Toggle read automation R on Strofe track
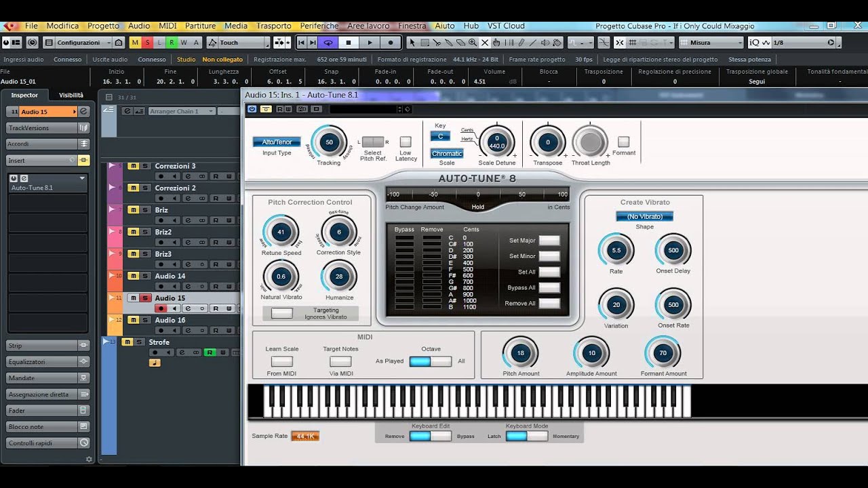The width and height of the screenshot is (868, 488). pyautogui.click(x=210, y=352)
